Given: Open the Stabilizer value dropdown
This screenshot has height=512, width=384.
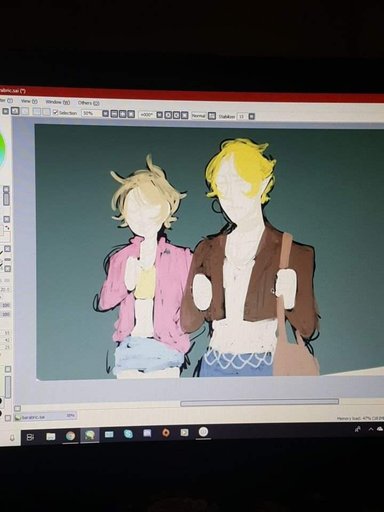Looking at the screenshot, I should pos(252,116).
